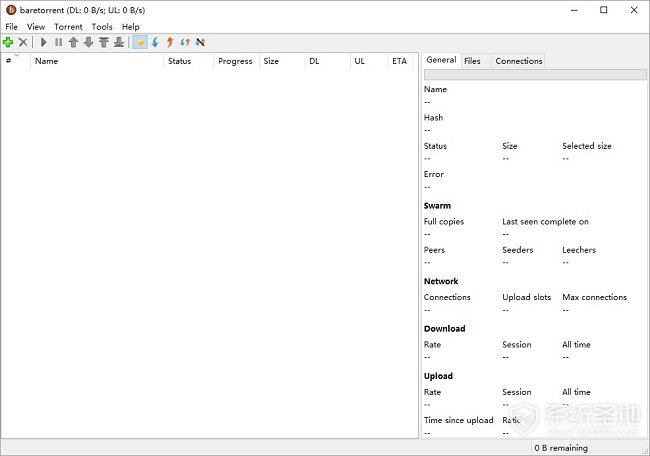Switch to the Connections tab
This screenshot has width=650, height=456.
coord(518,61)
